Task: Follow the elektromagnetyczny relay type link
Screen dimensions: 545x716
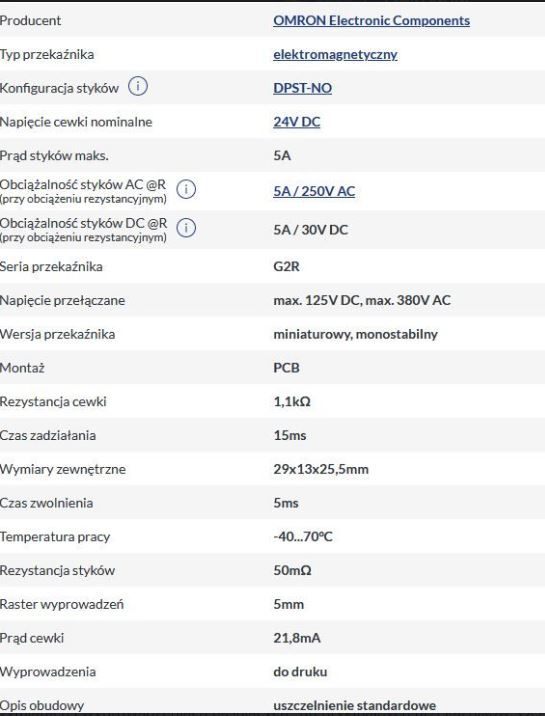Action: coord(335,54)
